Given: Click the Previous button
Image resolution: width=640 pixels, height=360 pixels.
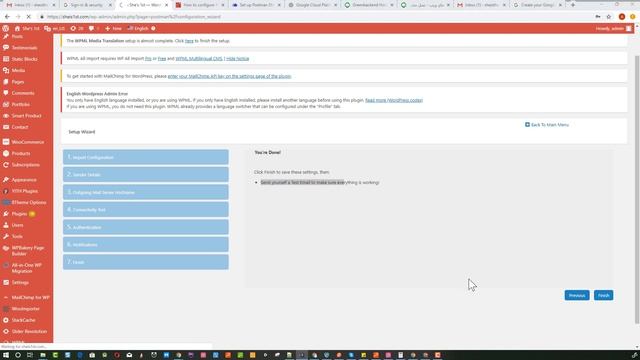Looking at the screenshot, I should (x=577, y=296).
